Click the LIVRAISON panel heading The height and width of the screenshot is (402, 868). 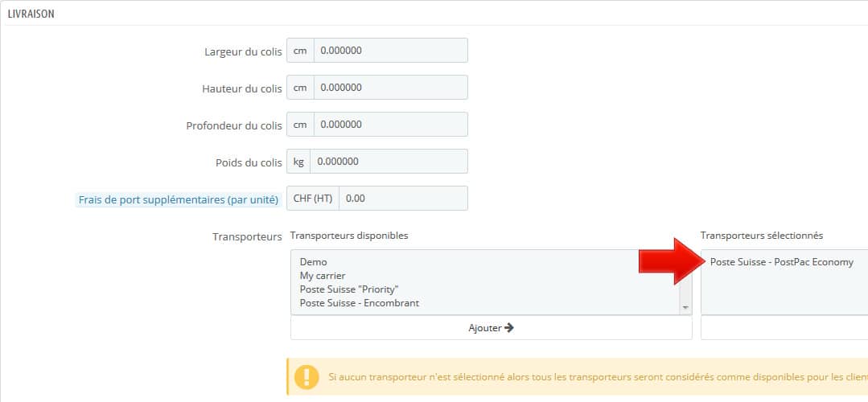point(31,14)
